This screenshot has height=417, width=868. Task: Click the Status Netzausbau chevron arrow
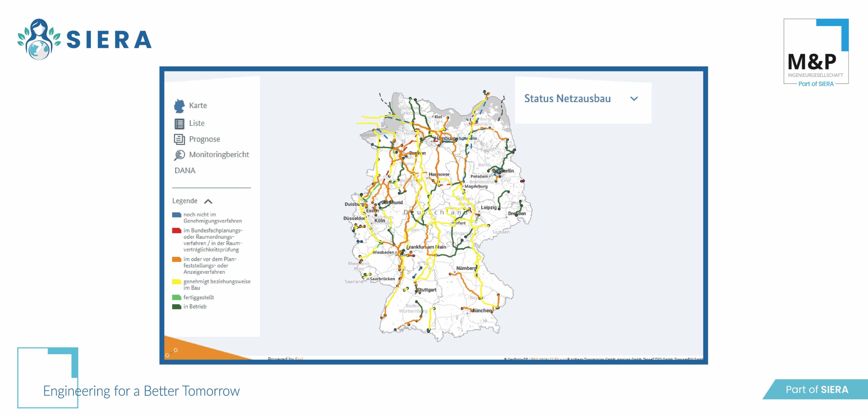coord(634,99)
